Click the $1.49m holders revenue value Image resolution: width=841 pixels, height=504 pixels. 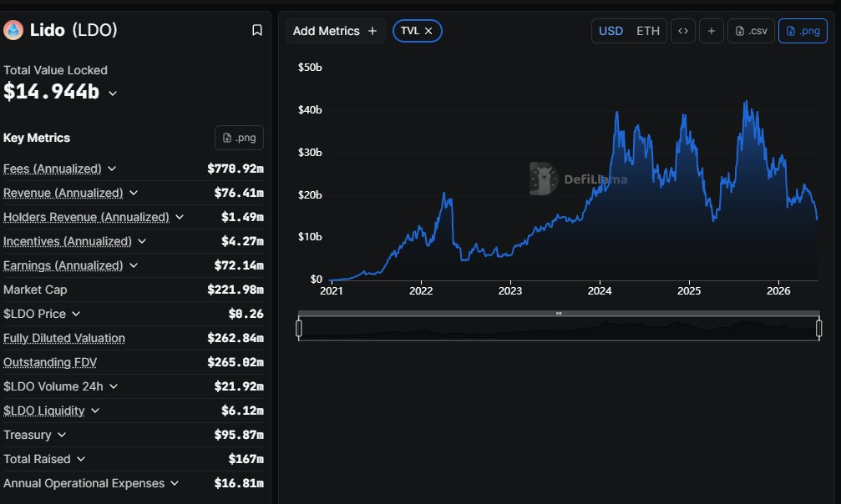(242, 217)
